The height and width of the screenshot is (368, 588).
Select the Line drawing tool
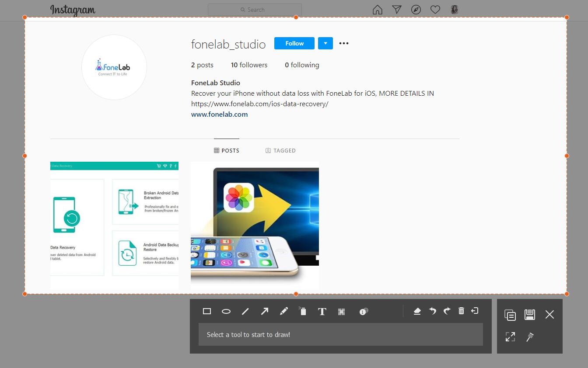[x=245, y=311]
